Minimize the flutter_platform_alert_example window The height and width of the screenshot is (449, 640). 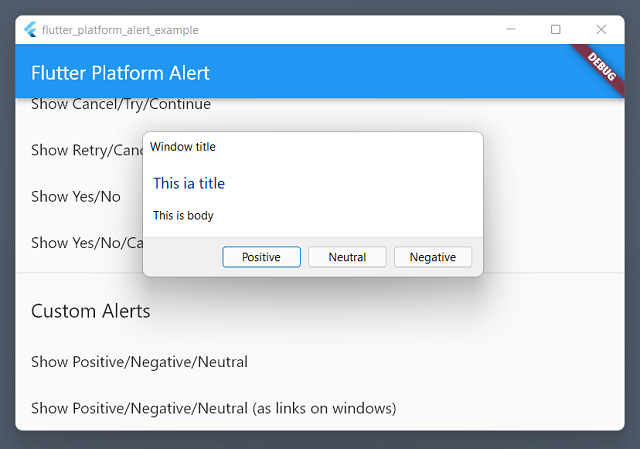(x=511, y=29)
